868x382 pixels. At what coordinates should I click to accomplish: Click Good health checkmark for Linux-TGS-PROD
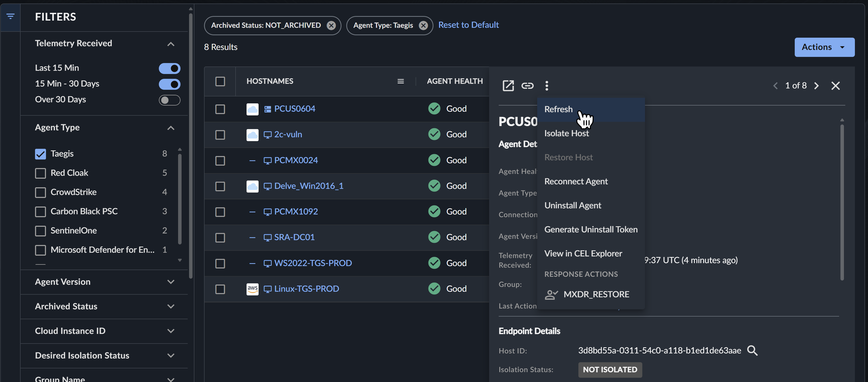point(434,289)
